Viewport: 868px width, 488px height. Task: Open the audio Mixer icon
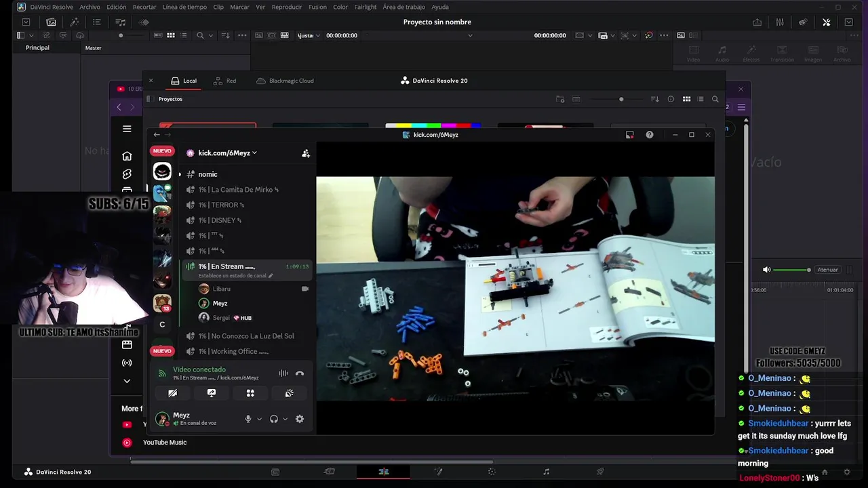(780, 22)
